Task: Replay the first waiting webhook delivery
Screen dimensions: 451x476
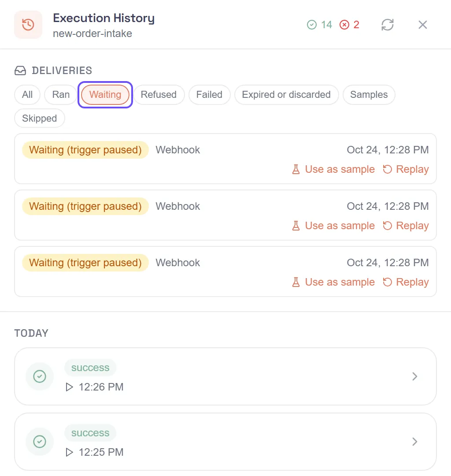Action: pos(406,169)
